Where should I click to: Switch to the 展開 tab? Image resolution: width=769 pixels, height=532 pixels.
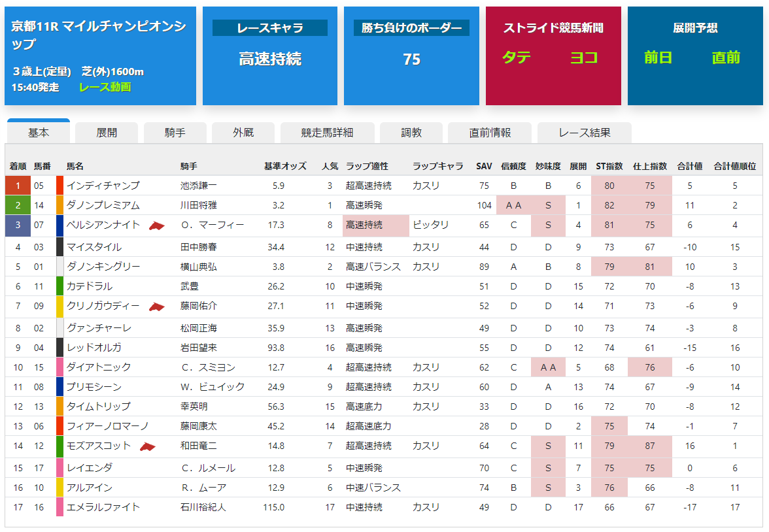(107, 133)
